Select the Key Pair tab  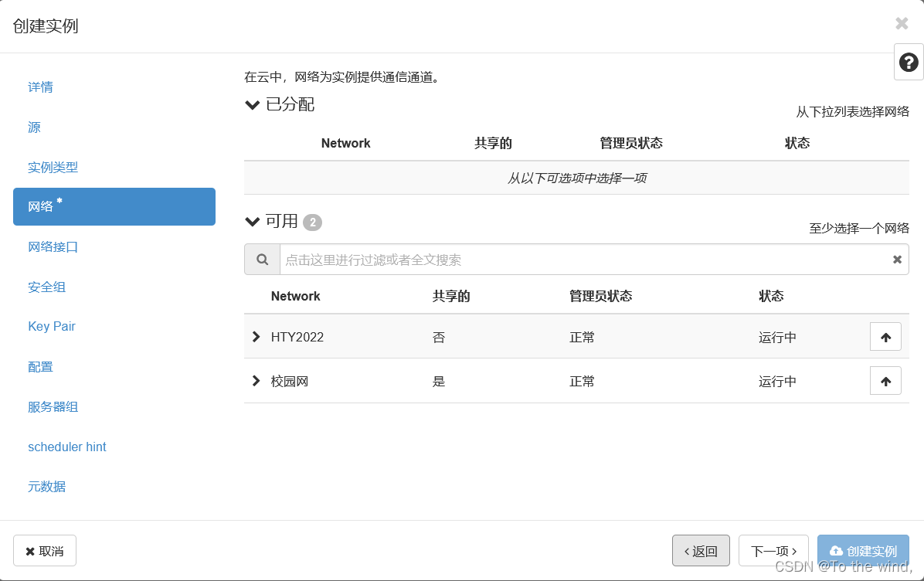[52, 327]
